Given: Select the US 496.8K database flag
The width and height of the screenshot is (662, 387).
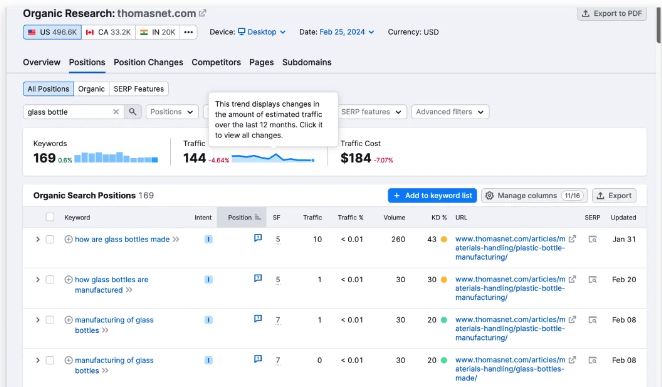Looking at the screenshot, I should point(52,32).
